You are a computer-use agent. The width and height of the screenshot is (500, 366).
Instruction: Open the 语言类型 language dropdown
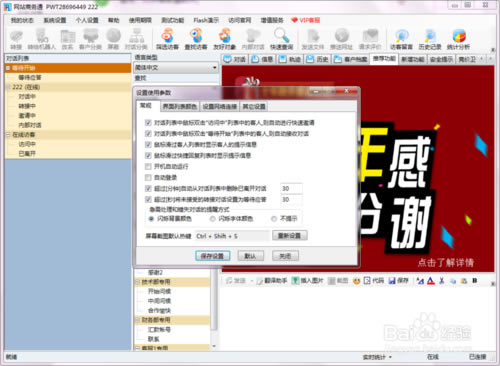pyautogui.click(x=176, y=68)
